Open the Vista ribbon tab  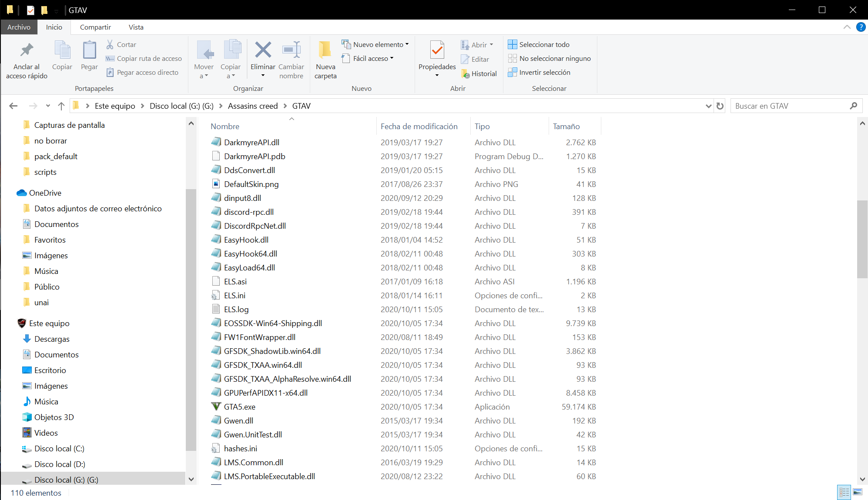pos(136,27)
